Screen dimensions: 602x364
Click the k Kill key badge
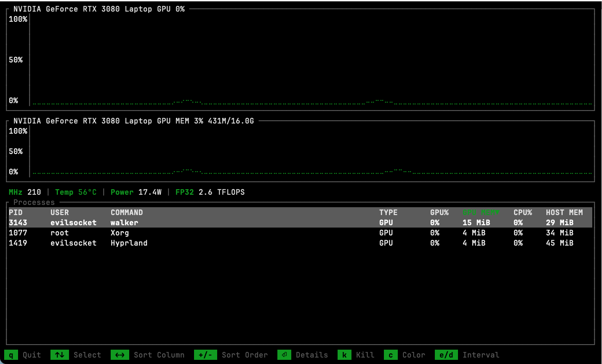345,355
